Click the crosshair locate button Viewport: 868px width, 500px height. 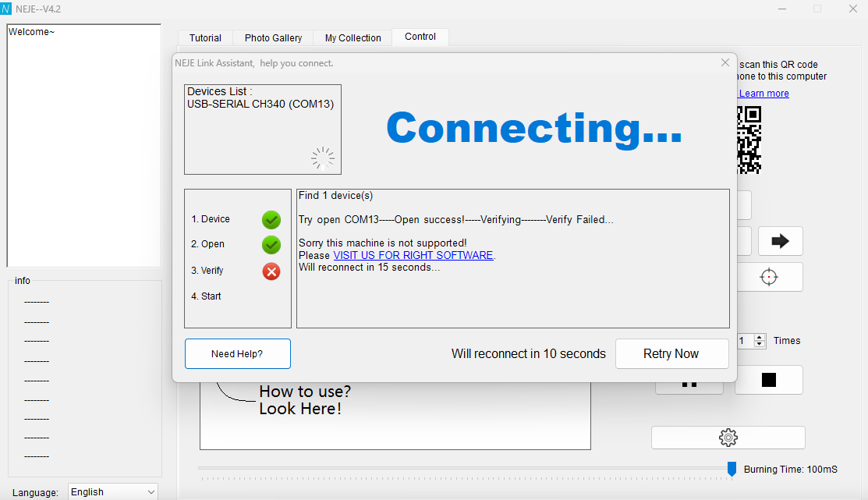click(769, 278)
